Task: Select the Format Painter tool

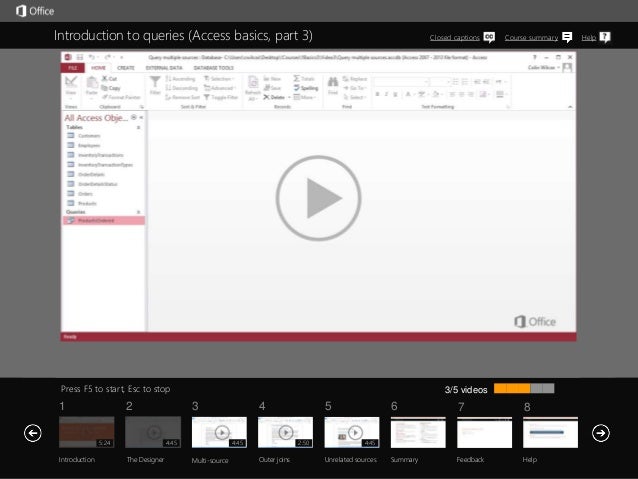Action: tap(121, 97)
